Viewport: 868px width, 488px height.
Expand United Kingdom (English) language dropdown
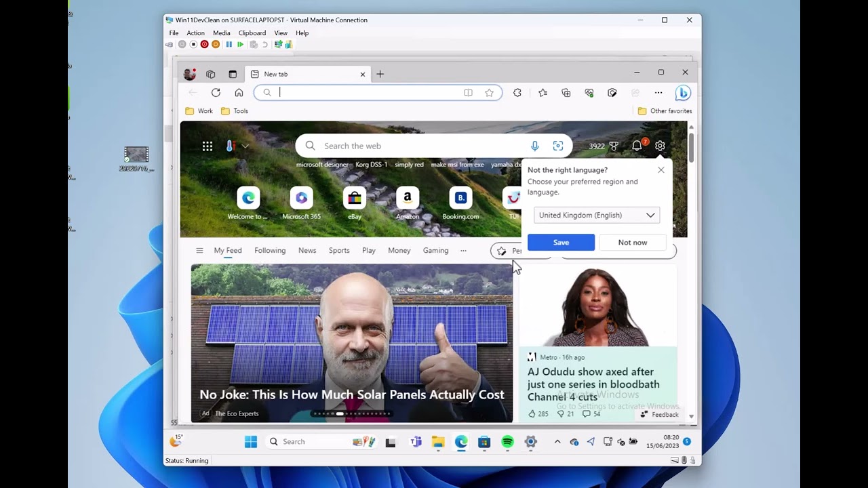pyautogui.click(x=596, y=215)
